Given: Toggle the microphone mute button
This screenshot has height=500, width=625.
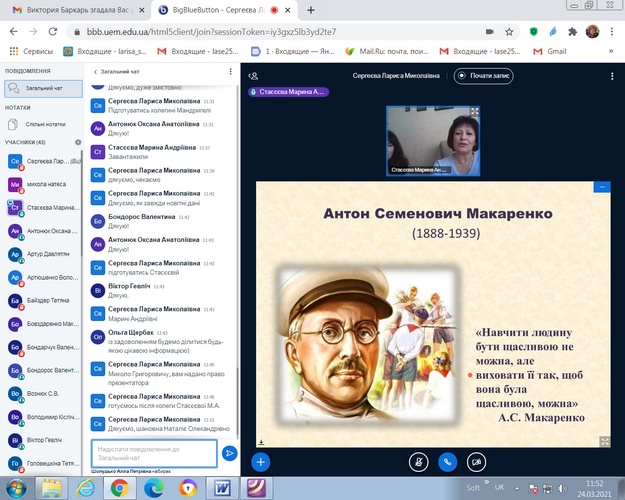Looking at the screenshot, I should click(419, 462).
